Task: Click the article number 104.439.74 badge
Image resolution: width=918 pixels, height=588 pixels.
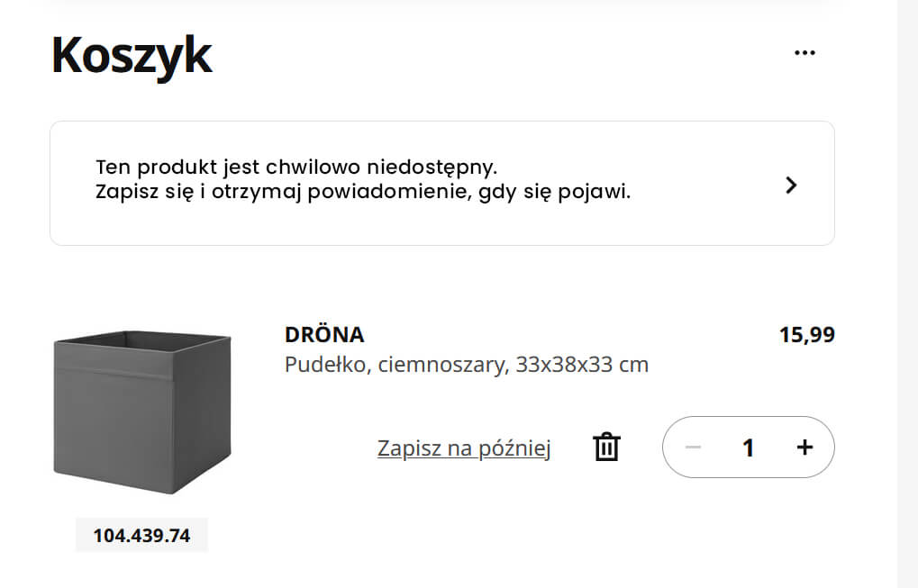Action: 141,536
